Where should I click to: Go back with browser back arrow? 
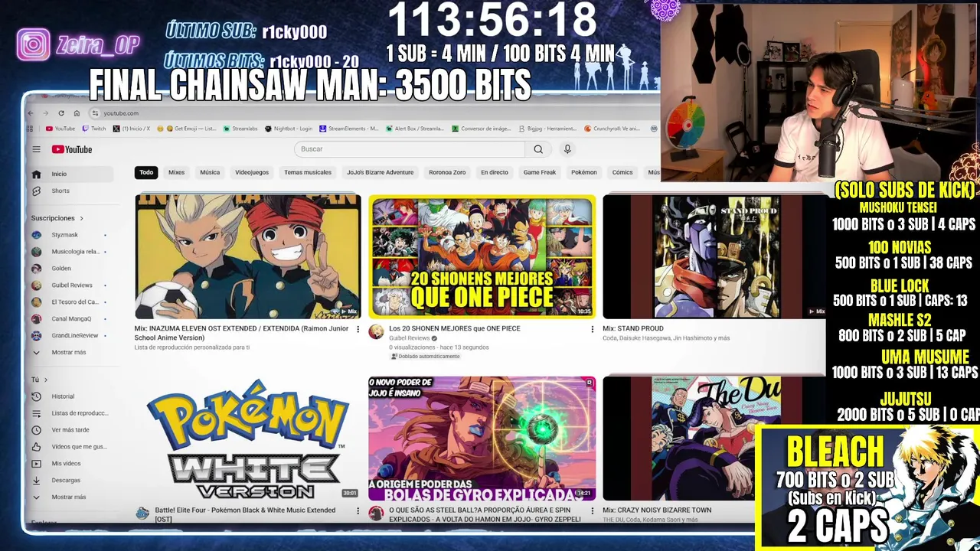point(31,113)
